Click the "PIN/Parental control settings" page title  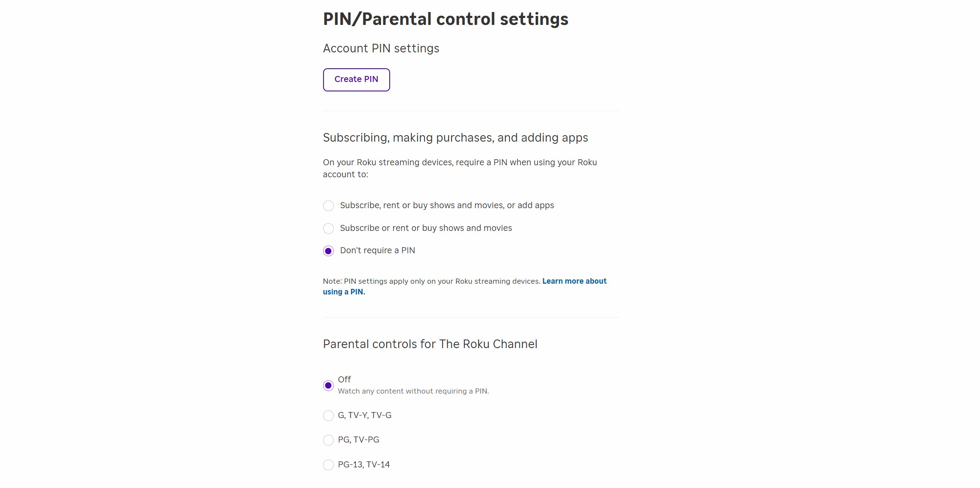(x=446, y=18)
